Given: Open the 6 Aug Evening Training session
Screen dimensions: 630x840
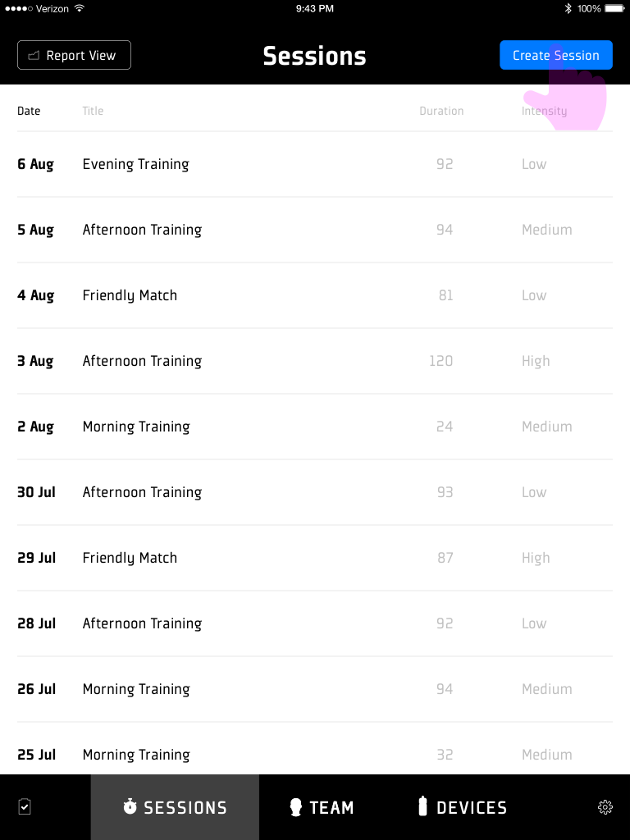Looking at the screenshot, I should [x=315, y=164].
